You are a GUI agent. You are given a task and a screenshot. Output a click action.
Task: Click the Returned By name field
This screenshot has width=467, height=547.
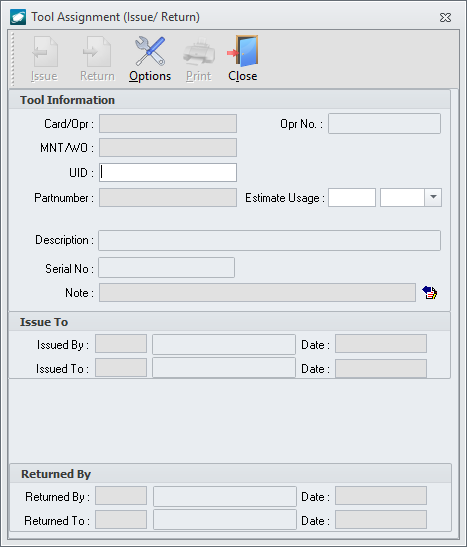point(225,496)
